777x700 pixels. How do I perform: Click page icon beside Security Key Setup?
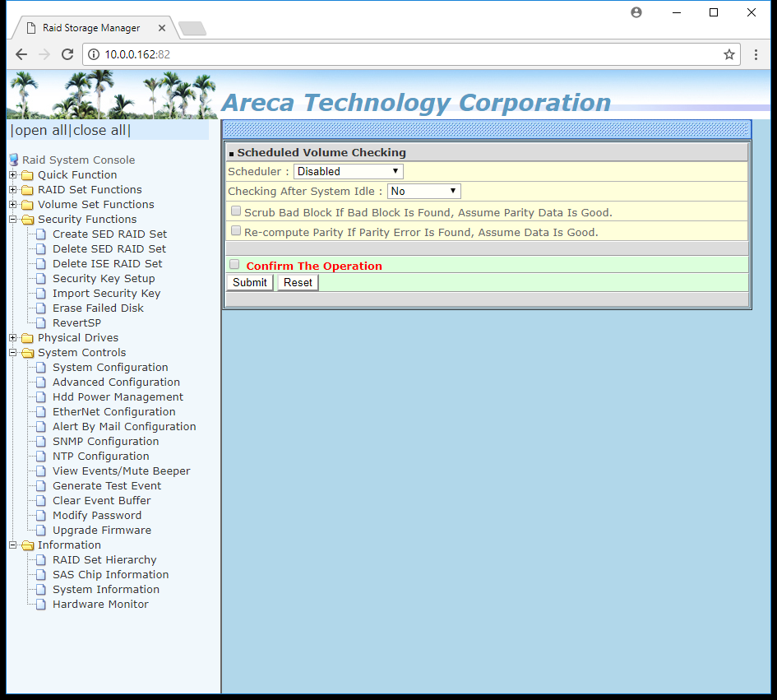[41, 279]
